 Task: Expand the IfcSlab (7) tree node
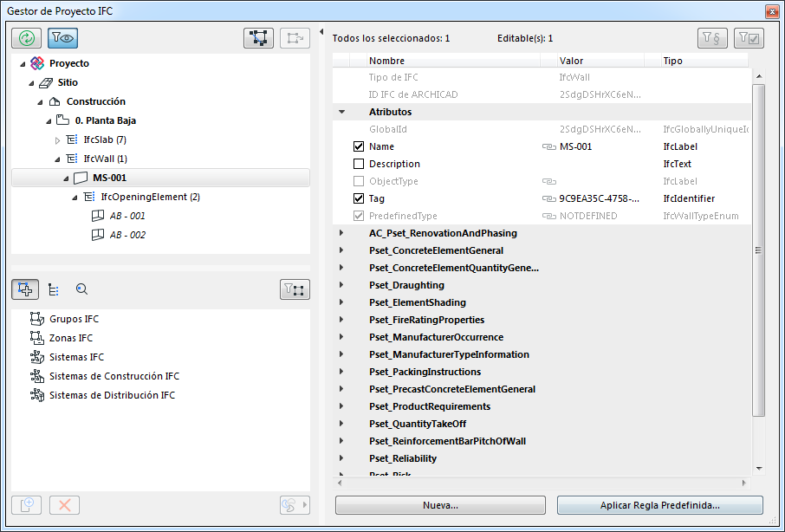tap(58, 139)
